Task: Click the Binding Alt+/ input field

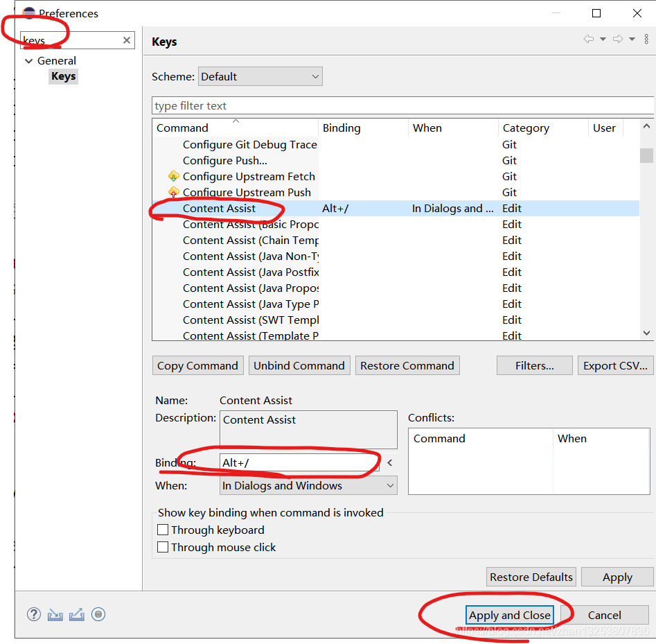Action: (299, 462)
